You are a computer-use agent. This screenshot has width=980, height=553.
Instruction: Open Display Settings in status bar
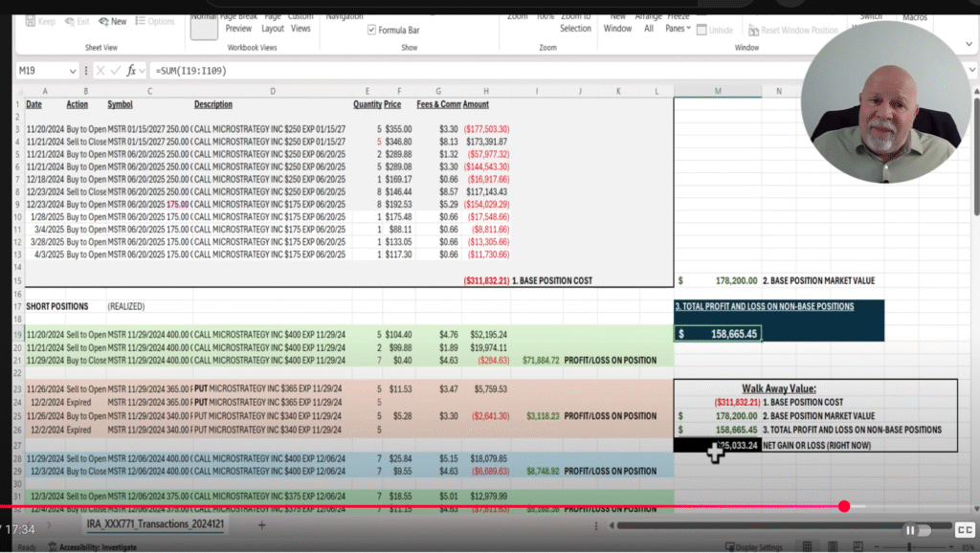pos(754,547)
